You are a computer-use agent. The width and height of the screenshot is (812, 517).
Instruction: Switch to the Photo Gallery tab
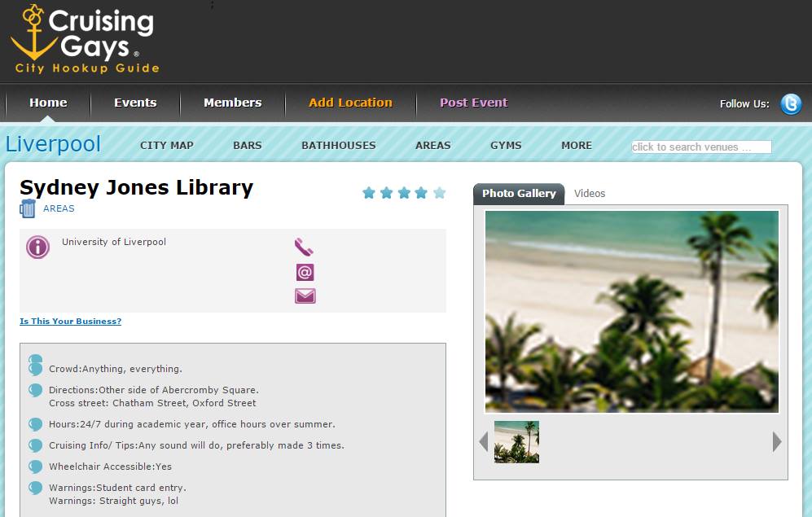click(519, 194)
